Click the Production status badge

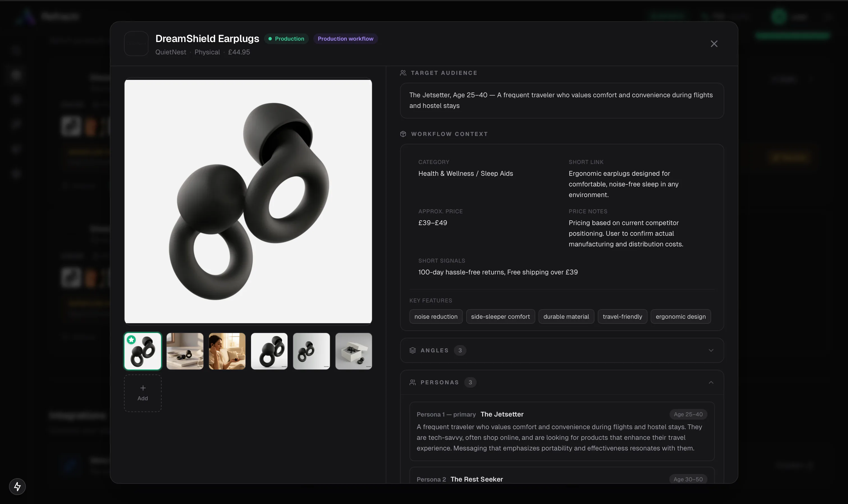pos(286,39)
